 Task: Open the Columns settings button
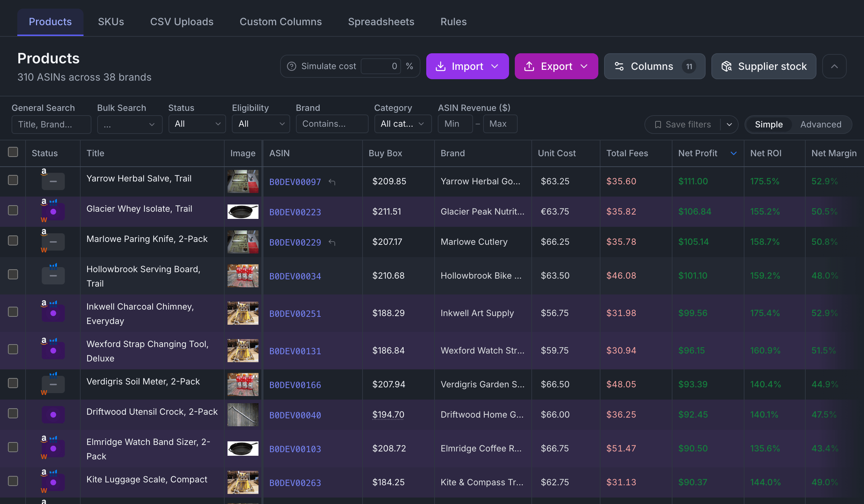coord(654,66)
